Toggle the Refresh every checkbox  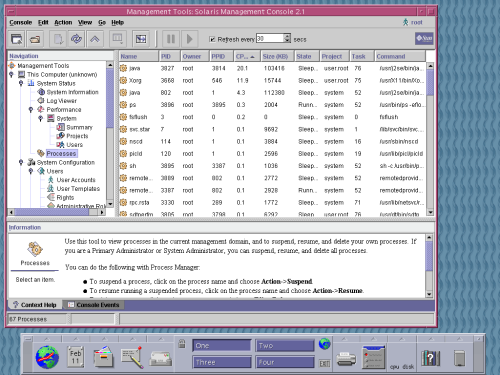212,39
